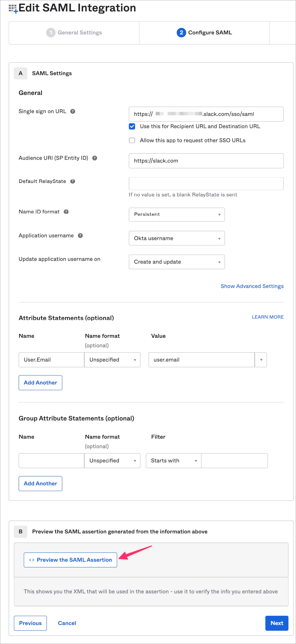Click Show Advanced Settings link

click(252, 286)
